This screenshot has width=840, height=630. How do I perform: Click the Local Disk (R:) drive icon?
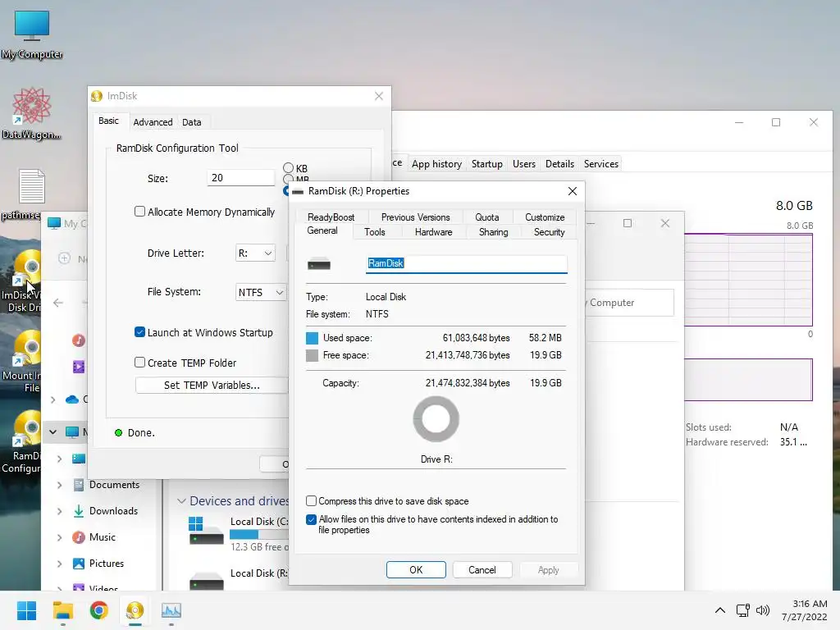(206, 581)
